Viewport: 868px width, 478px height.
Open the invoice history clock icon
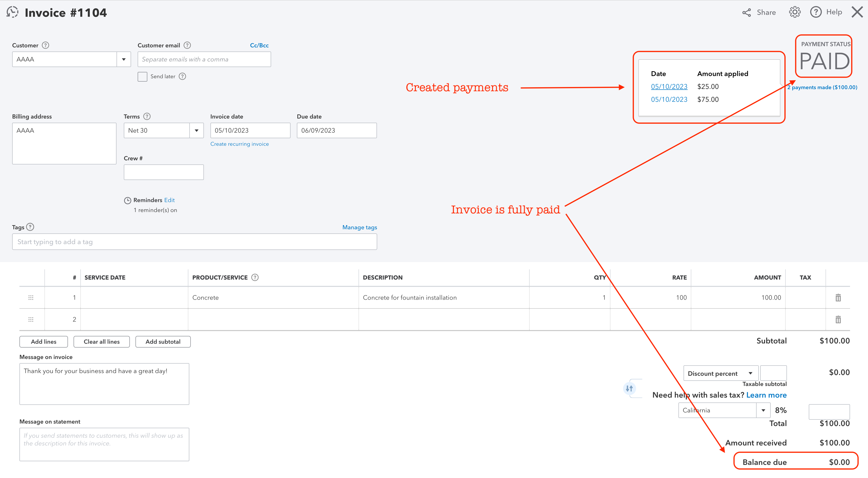(12, 12)
